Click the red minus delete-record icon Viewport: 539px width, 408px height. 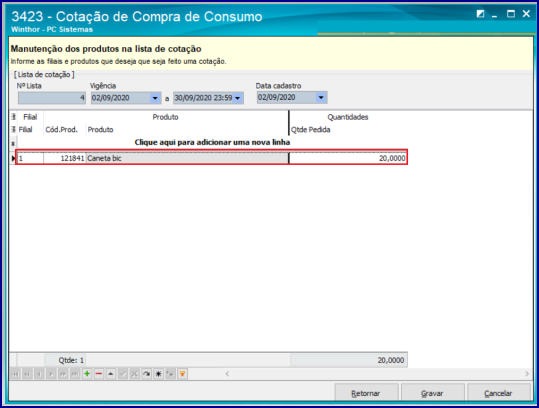99,374
